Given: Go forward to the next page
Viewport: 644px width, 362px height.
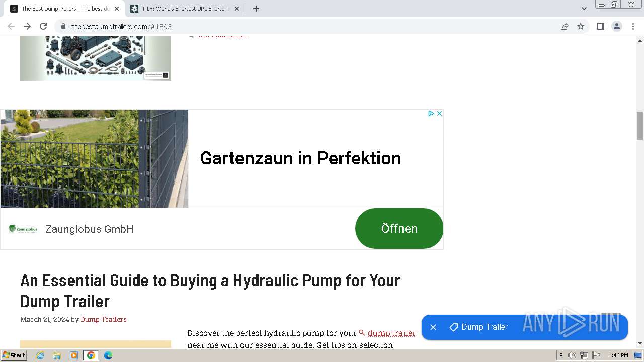Looking at the screenshot, I should tap(27, 26).
